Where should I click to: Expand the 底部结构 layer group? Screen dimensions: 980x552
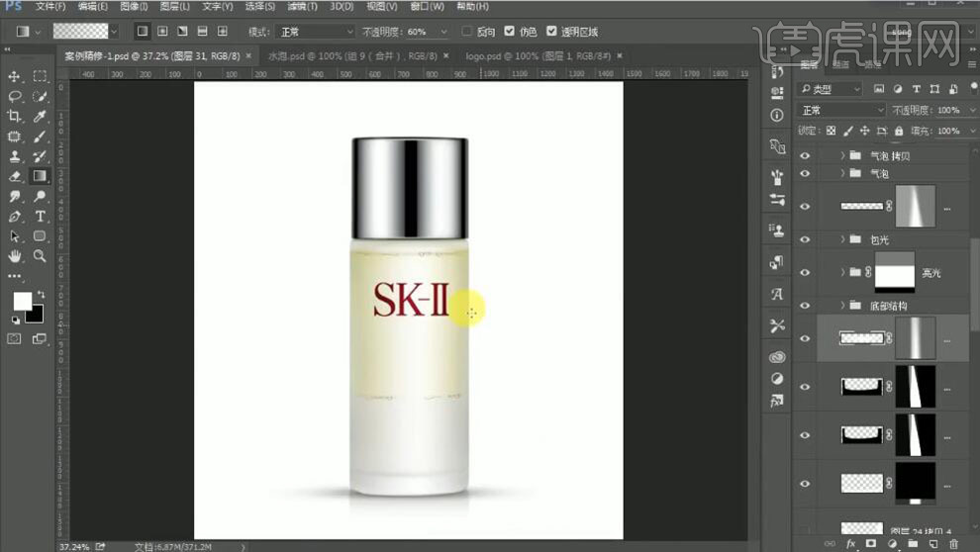(843, 305)
